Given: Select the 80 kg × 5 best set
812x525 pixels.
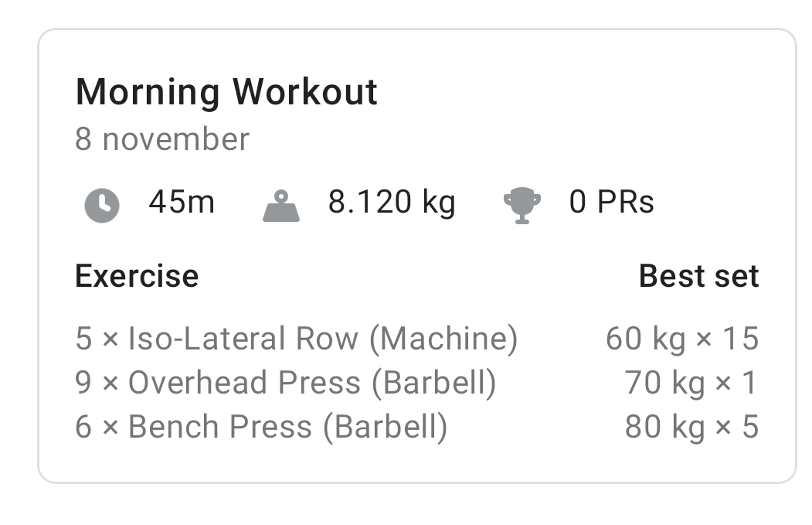Looking at the screenshot, I should click(691, 427).
